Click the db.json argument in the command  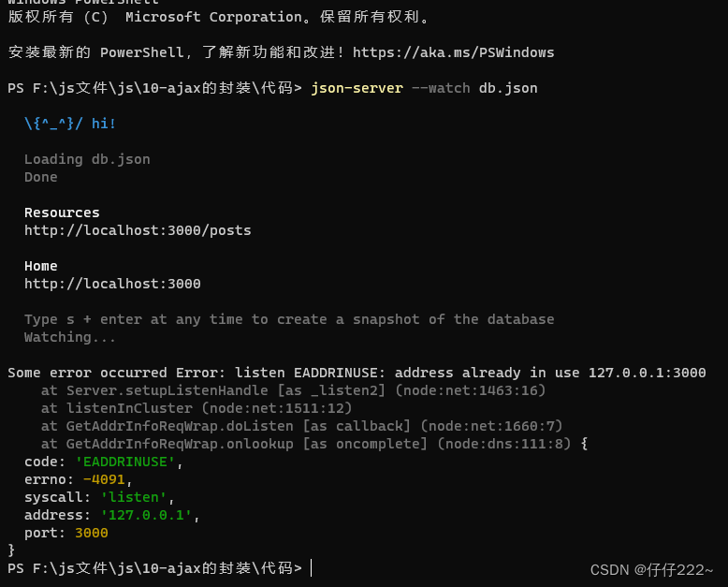tap(508, 88)
